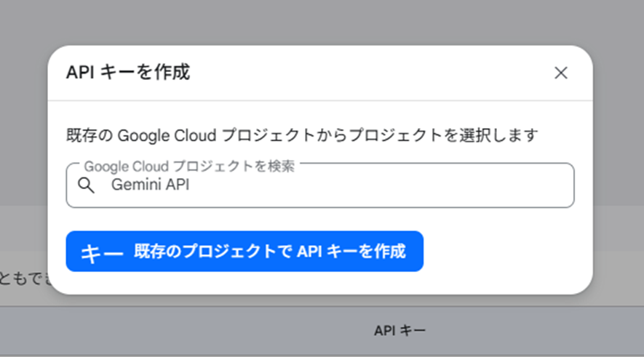Focus the Google Cloud project search field
The width and height of the screenshot is (644, 357).
point(320,185)
